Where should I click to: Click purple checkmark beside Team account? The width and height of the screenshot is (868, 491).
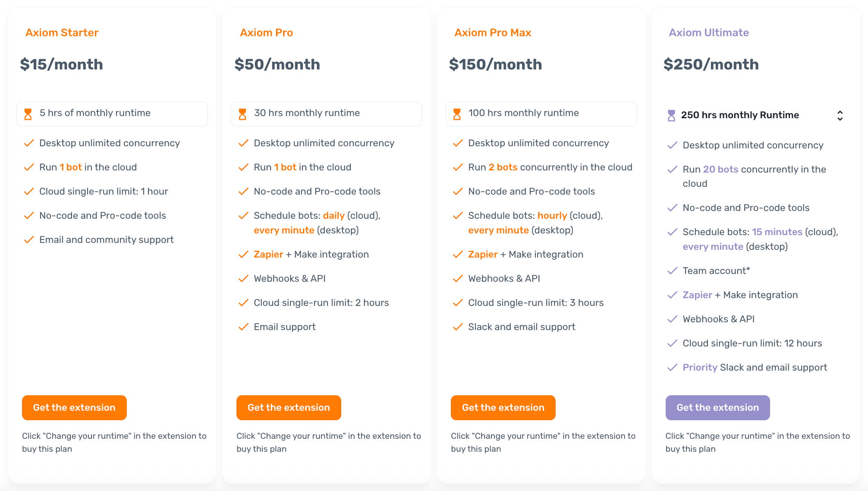pos(672,271)
